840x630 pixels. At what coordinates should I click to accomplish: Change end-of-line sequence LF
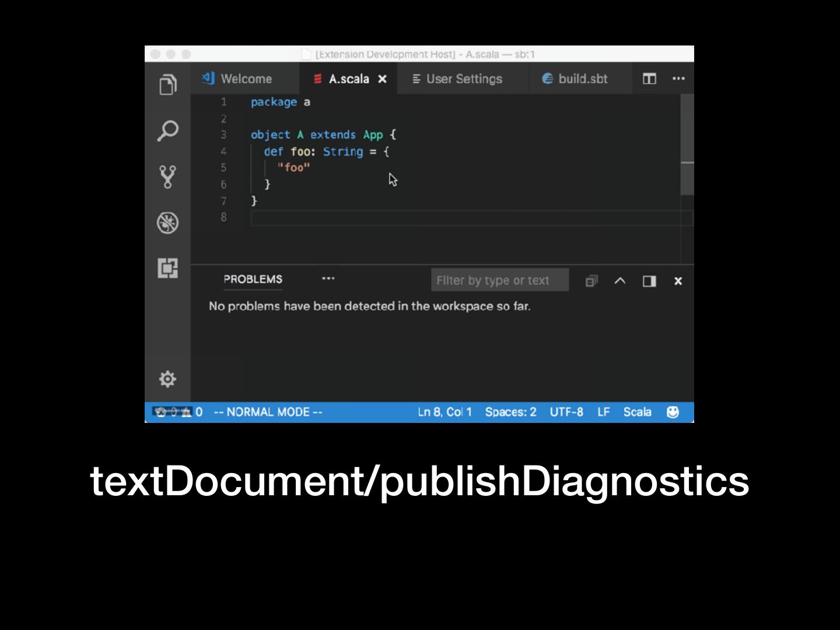pyautogui.click(x=603, y=412)
